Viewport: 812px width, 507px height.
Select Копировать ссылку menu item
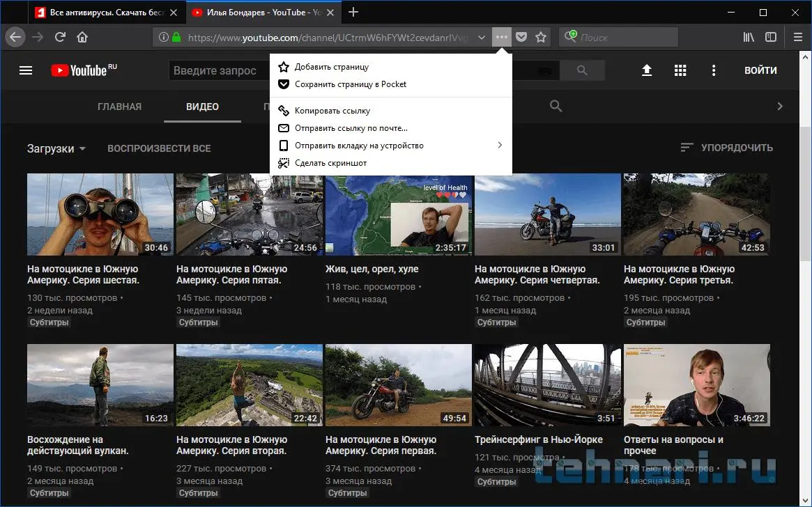point(332,111)
